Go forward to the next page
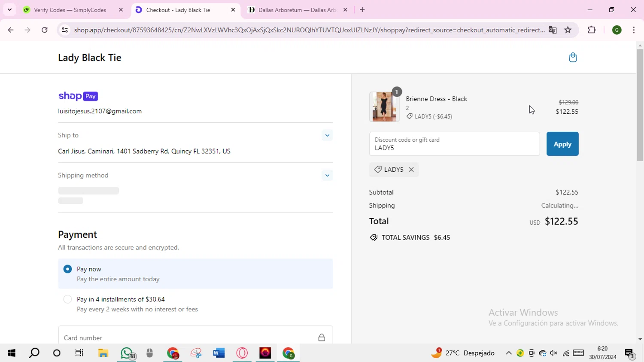Viewport: 644px width, 362px height. click(x=27, y=30)
